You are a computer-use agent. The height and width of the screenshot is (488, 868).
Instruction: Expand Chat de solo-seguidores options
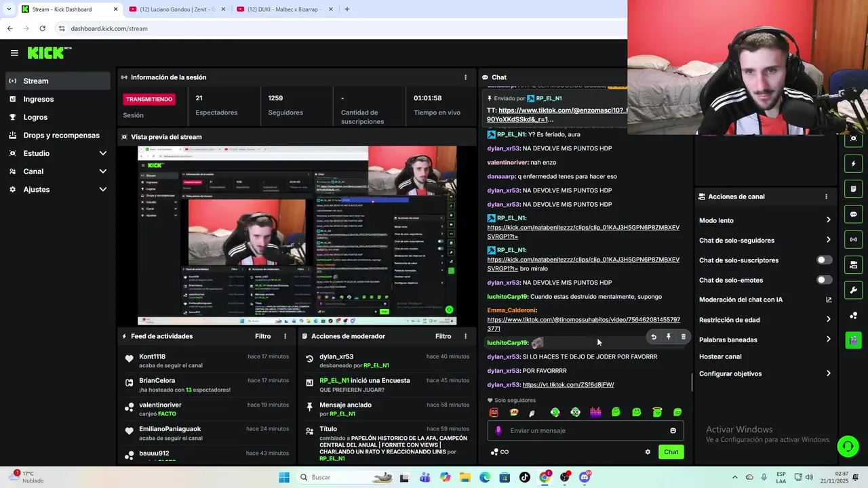click(x=765, y=240)
